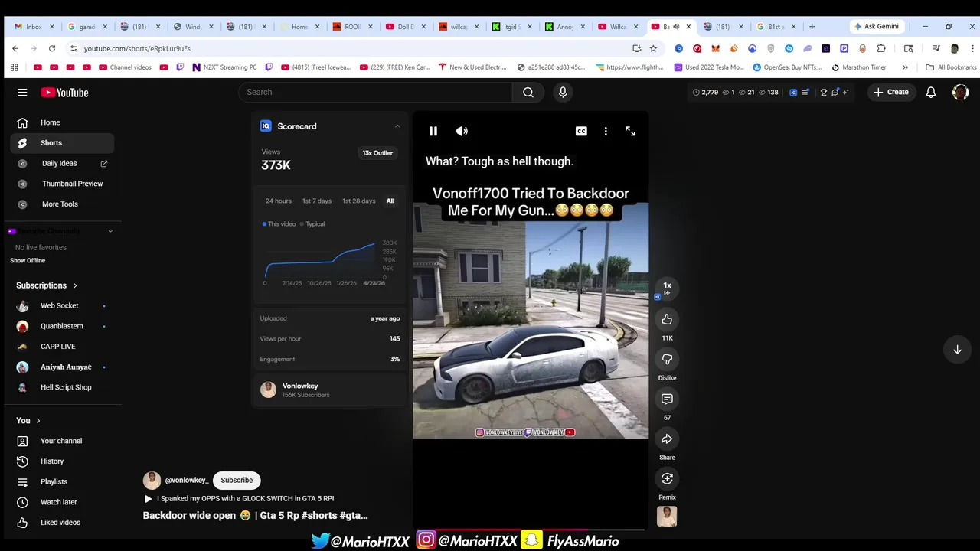
Task: Pause the playing Short
Action: pos(433,131)
